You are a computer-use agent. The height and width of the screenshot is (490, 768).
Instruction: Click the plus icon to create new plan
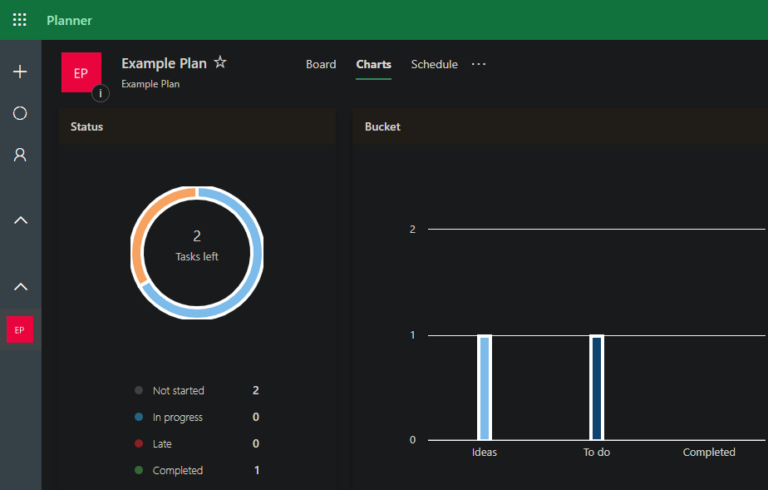(20, 72)
